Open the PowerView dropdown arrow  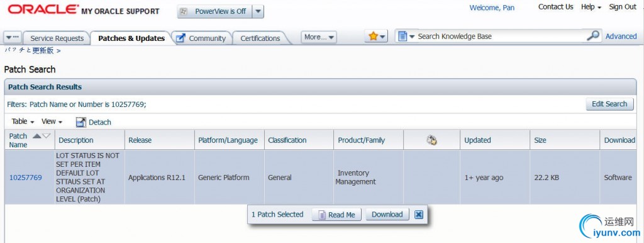tap(258, 11)
